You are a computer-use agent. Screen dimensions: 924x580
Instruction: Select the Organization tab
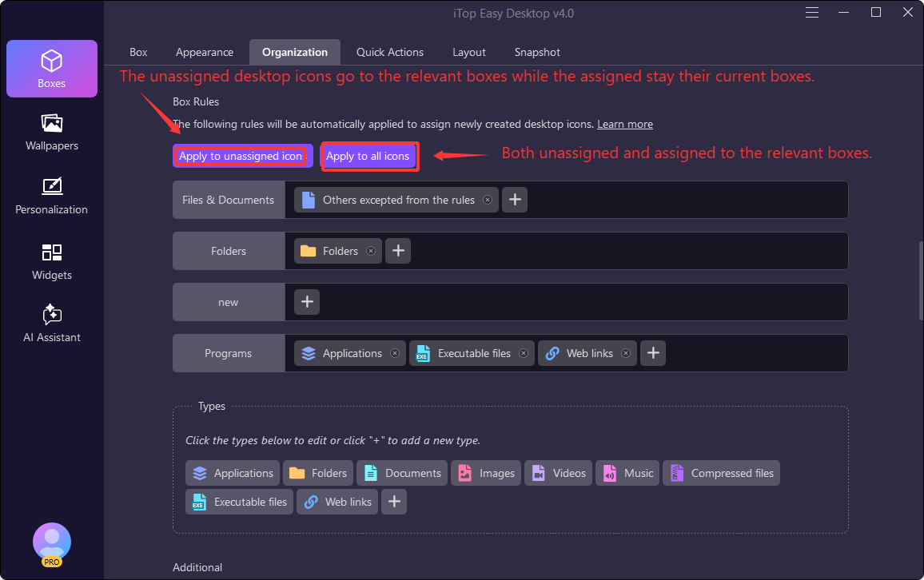[295, 53]
